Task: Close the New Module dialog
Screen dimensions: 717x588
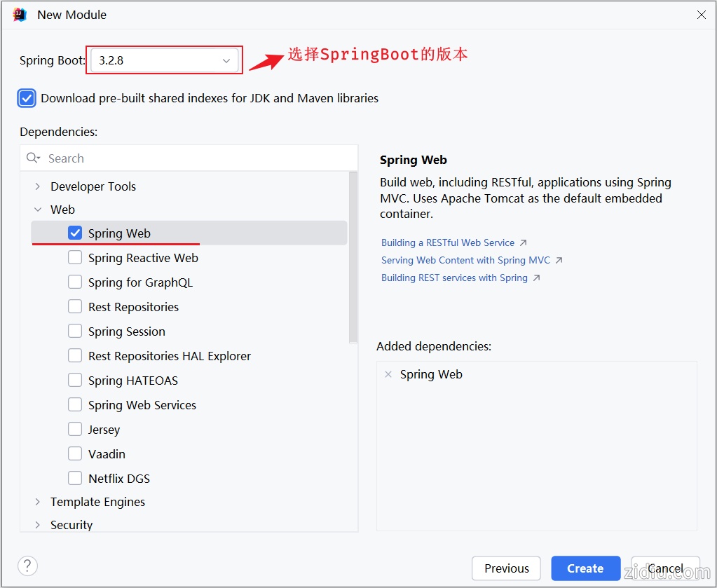Action: [x=701, y=15]
